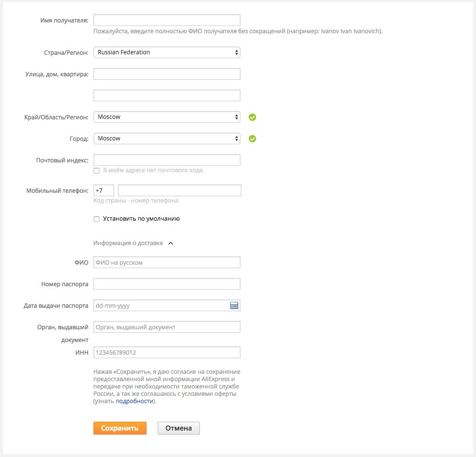This screenshot has height=457, width=476.
Task: Open the Город city dropdown
Action: 167,138
